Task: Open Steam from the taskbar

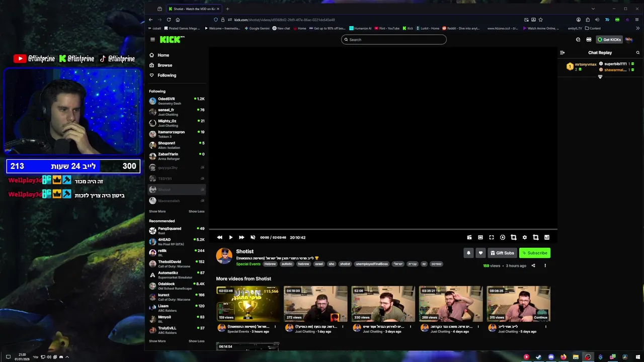Action: point(538,357)
